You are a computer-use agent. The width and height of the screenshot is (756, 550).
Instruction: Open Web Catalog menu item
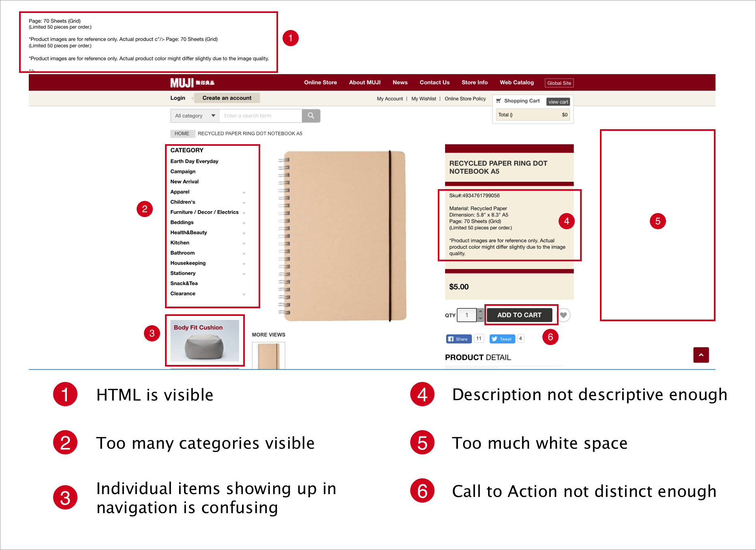pos(517,83)
